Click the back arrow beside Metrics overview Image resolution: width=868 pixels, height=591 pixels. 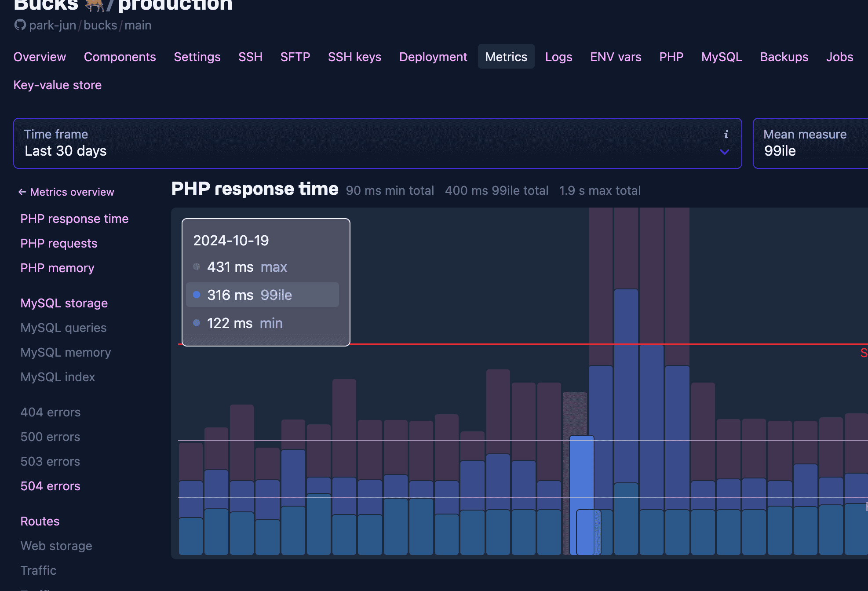coord(22,192)
